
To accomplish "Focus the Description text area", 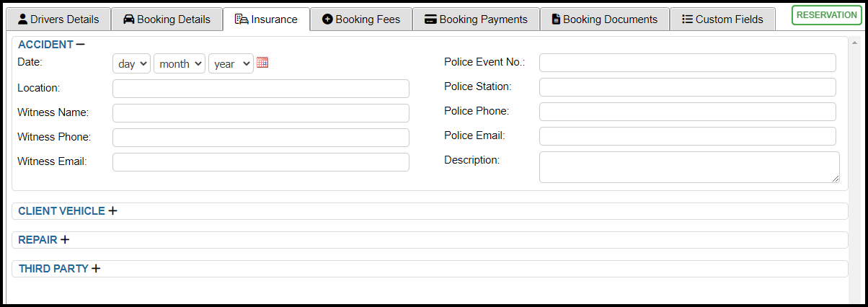I will 689,167.
